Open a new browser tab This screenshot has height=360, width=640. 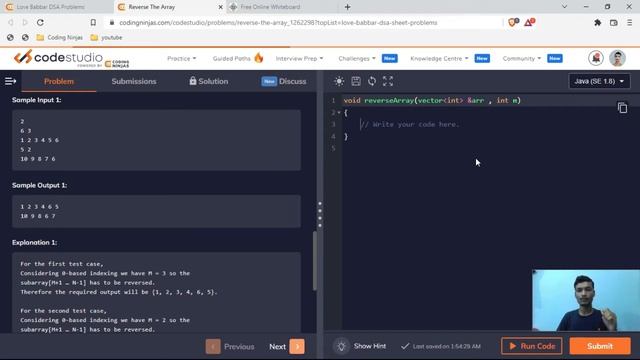click(347, 7)
